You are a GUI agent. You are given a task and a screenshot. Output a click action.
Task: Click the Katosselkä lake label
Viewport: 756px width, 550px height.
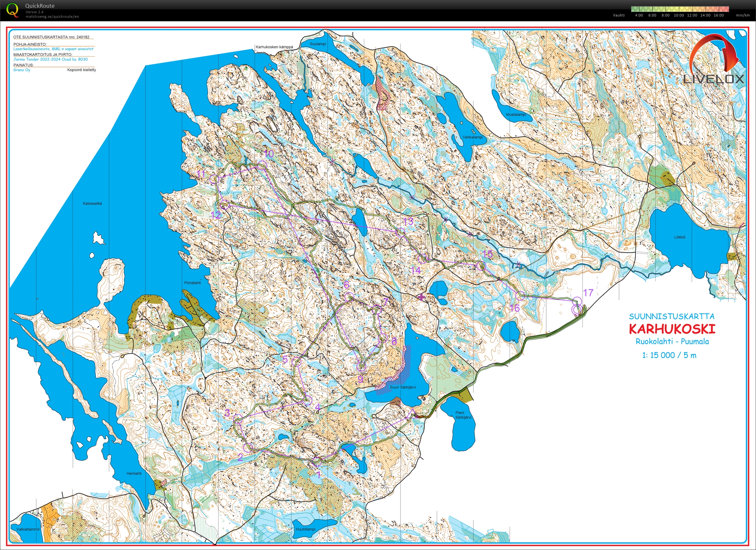point(92,203)
